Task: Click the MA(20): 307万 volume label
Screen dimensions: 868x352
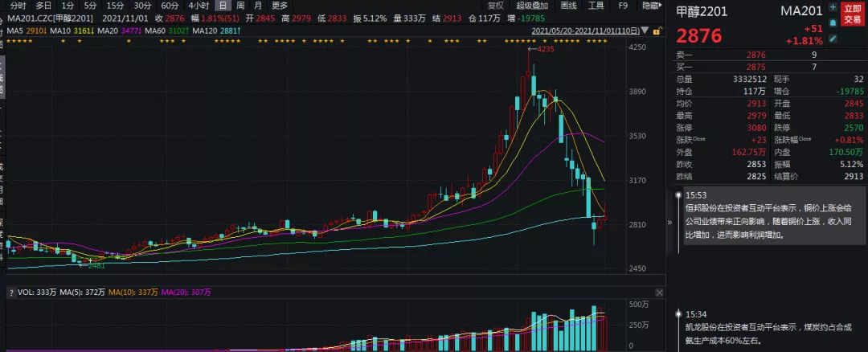Action: pos(186,293)
